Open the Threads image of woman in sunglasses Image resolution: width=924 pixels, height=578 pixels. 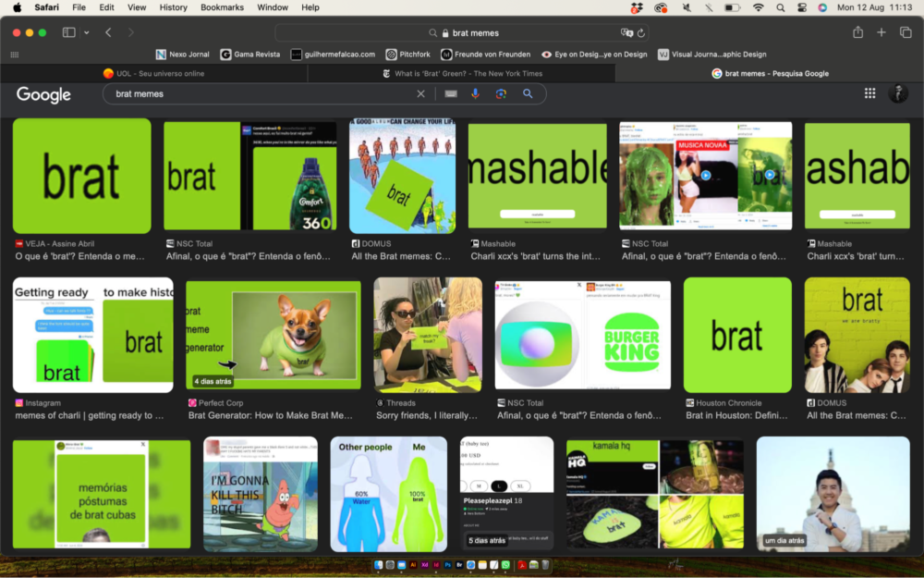(428, 335)
